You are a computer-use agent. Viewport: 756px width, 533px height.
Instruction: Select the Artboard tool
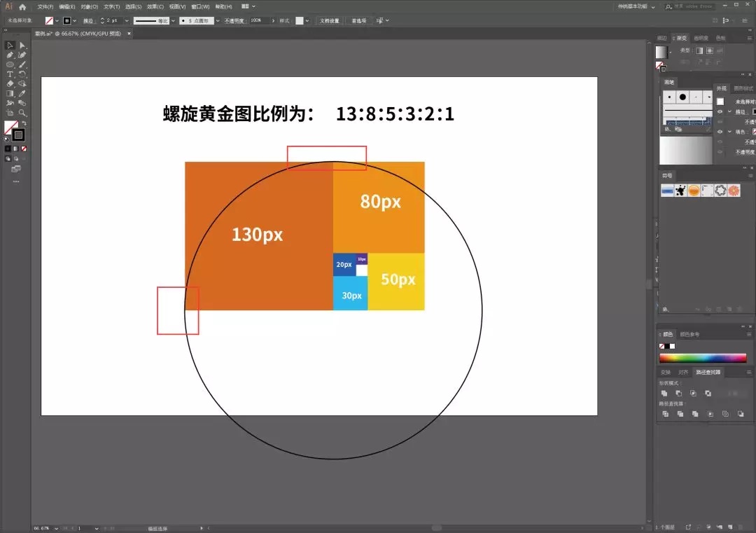coord(10,113)
